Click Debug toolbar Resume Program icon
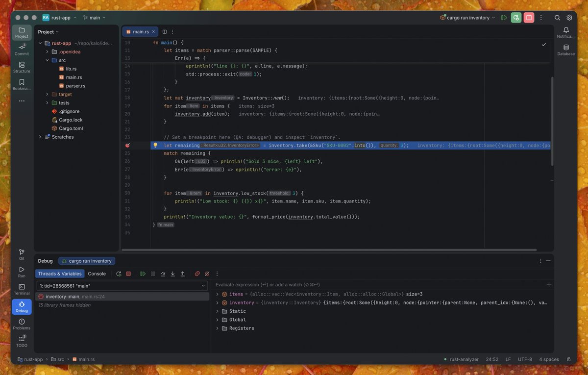This screenshot has width=588, height=375. point(143,274)
